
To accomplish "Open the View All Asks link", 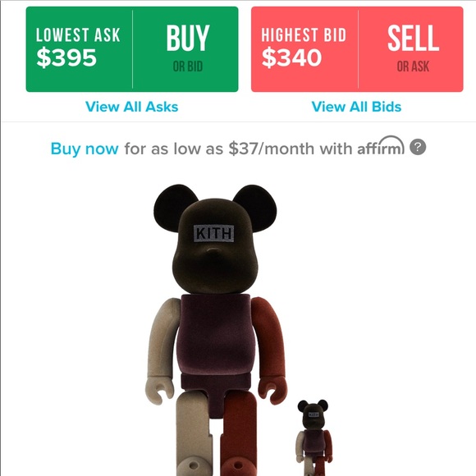I will [x=132, y=107].
